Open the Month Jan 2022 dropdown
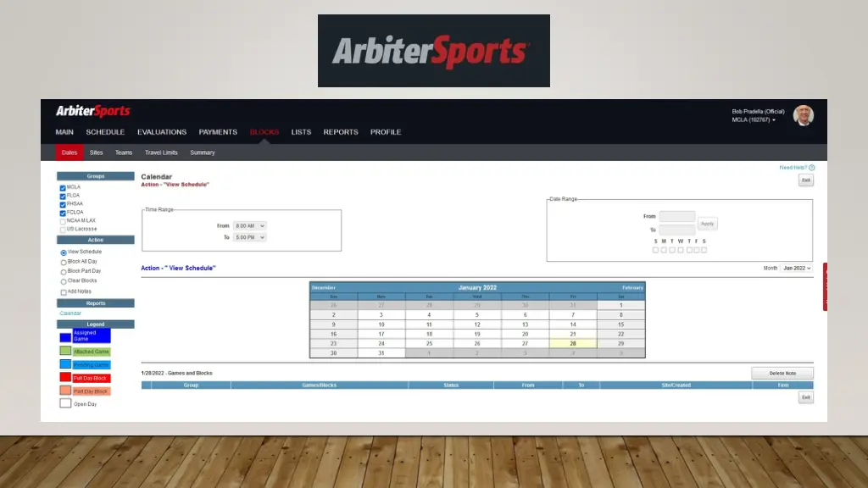This screenshot has width=868, height=488. 796,268
